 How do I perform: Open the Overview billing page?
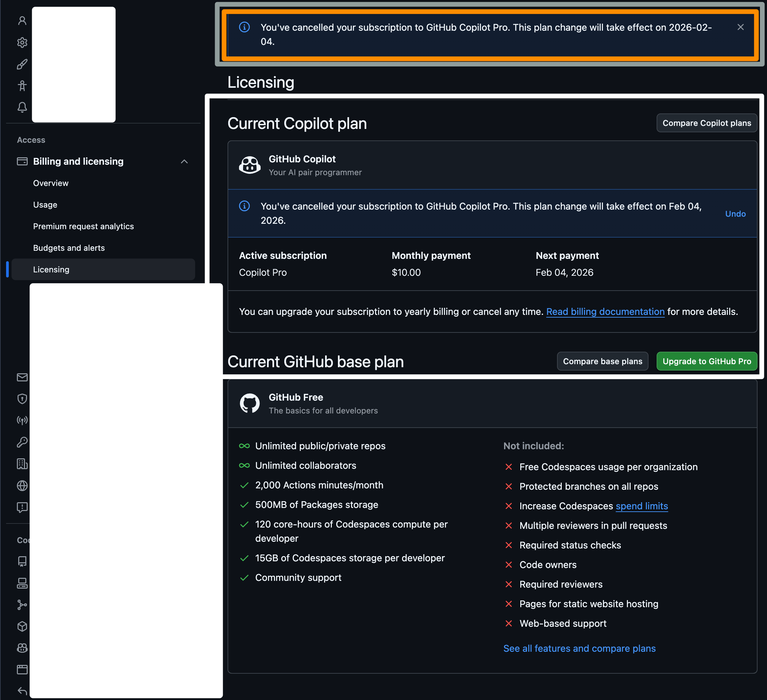51,183
